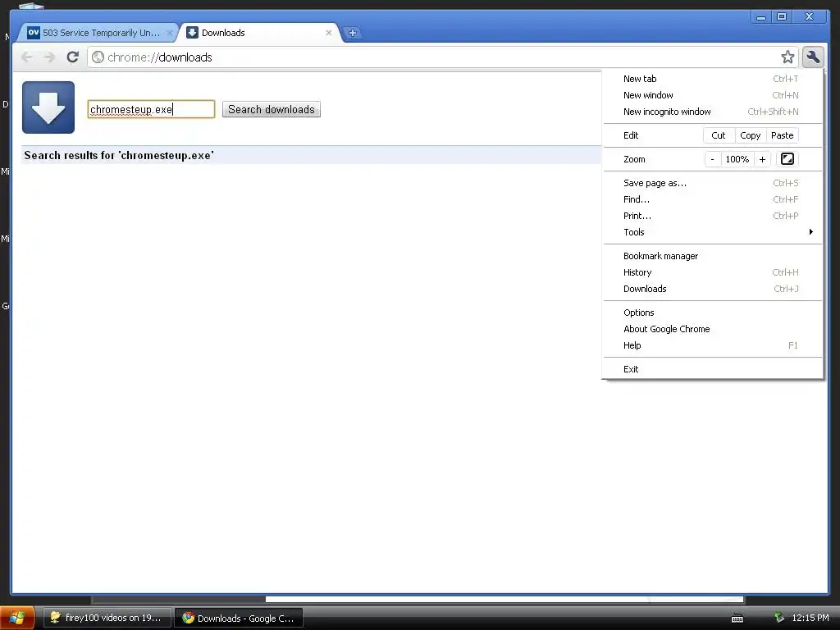Switch to firey100 videos taskbar window
The image size is (840, 630).
107,618
